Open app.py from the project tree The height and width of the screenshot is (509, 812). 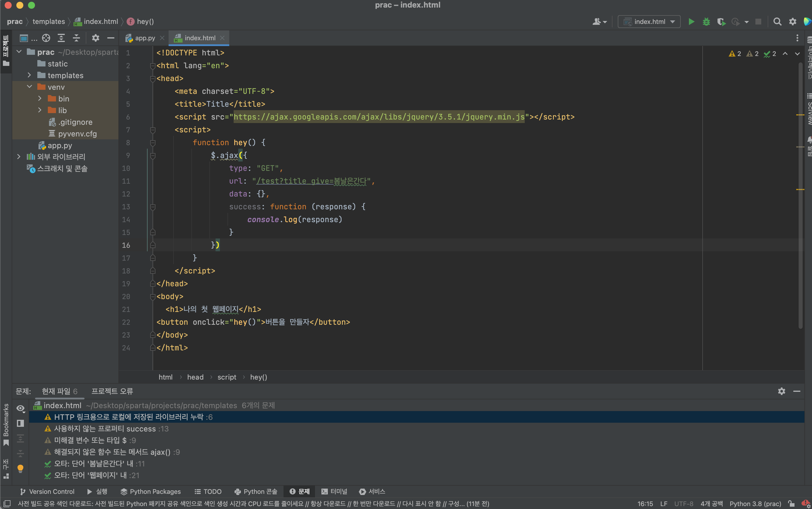[x=60, y=145]
